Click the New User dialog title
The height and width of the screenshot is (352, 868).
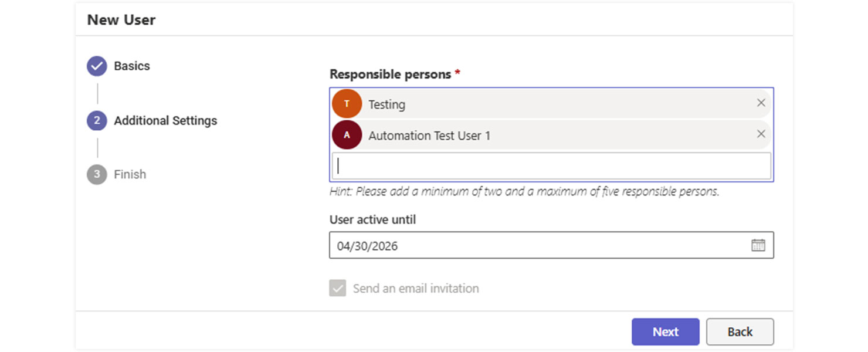tap(121, 20)
